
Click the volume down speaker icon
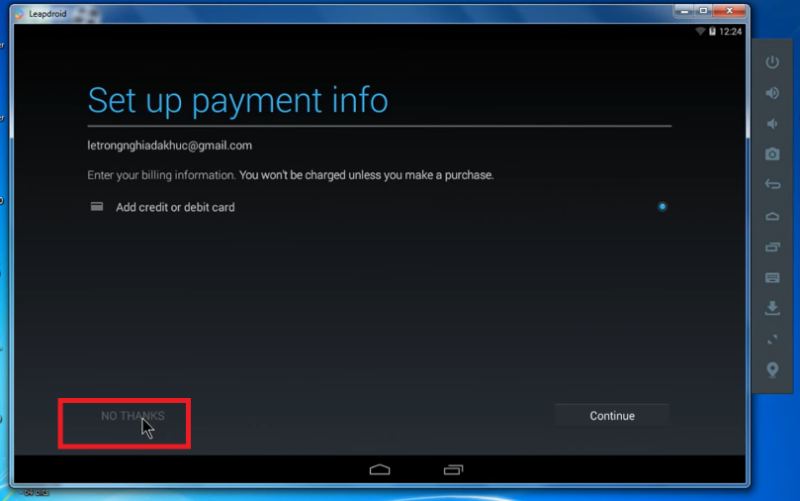click(x=772, y=124)
